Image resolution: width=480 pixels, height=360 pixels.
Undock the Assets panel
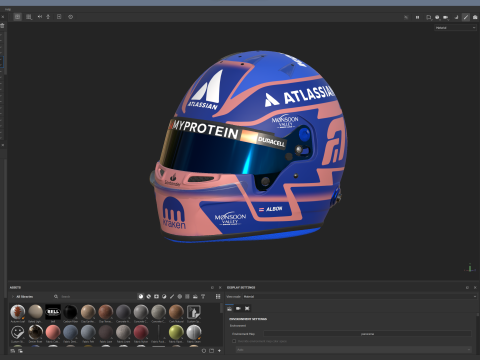coord(212,287)
